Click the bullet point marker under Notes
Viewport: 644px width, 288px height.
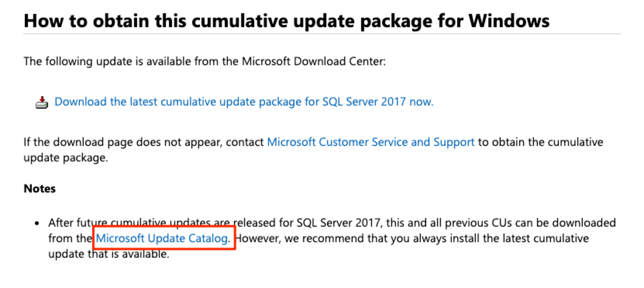(37, 224)
